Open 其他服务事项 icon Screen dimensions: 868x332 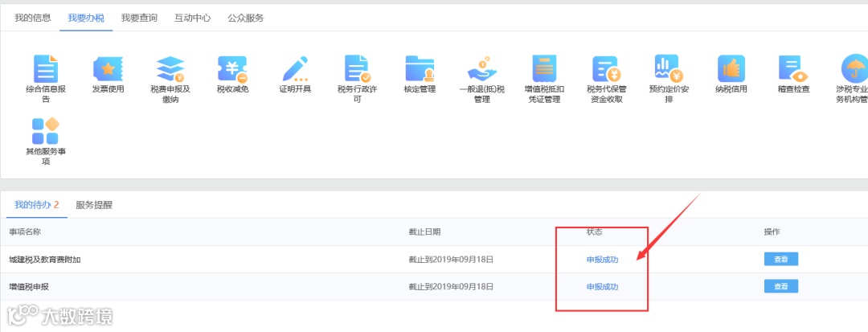46,132
